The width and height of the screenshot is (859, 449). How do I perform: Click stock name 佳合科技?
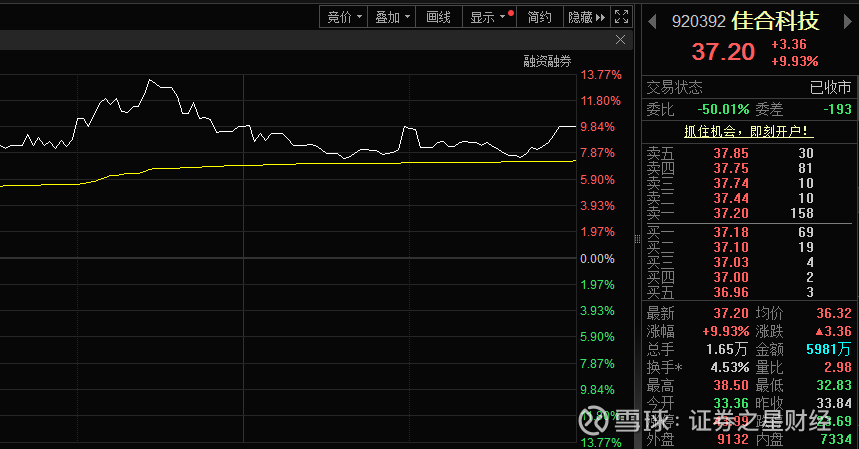[775, 21]
